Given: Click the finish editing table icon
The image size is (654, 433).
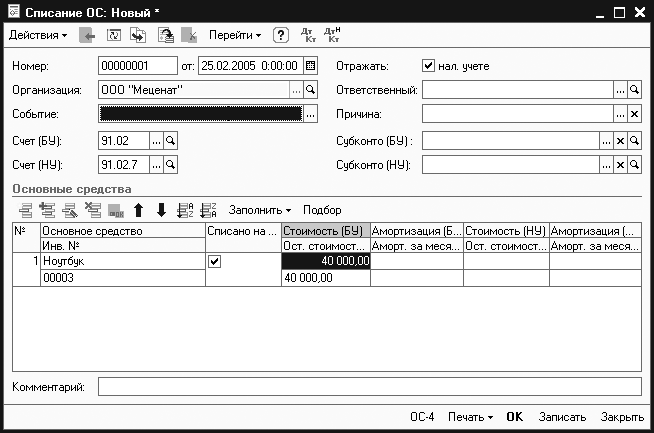Looking at the screenshot, I should 116,211.
